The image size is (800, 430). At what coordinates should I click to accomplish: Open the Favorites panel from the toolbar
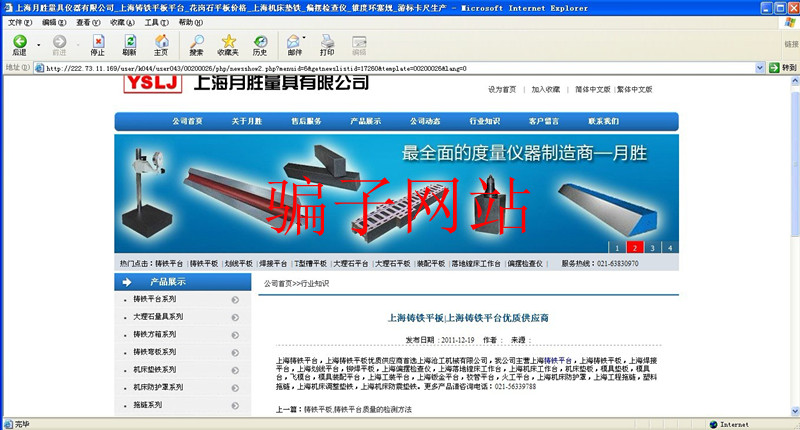(228, 45)
